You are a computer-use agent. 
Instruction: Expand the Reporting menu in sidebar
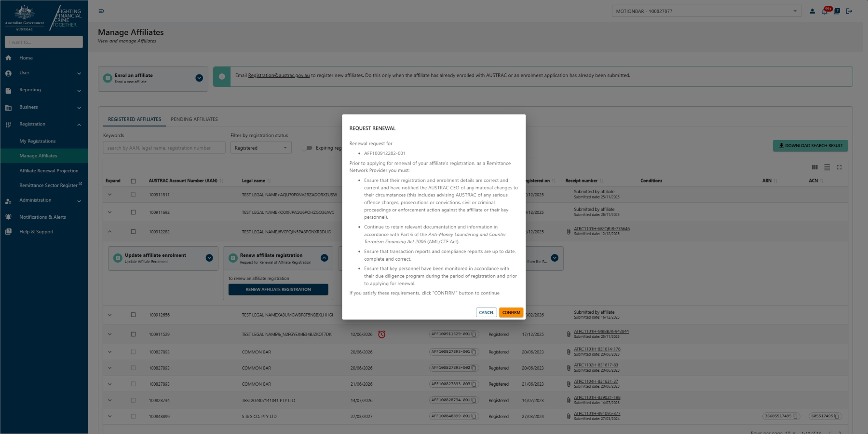click(44, 90)
